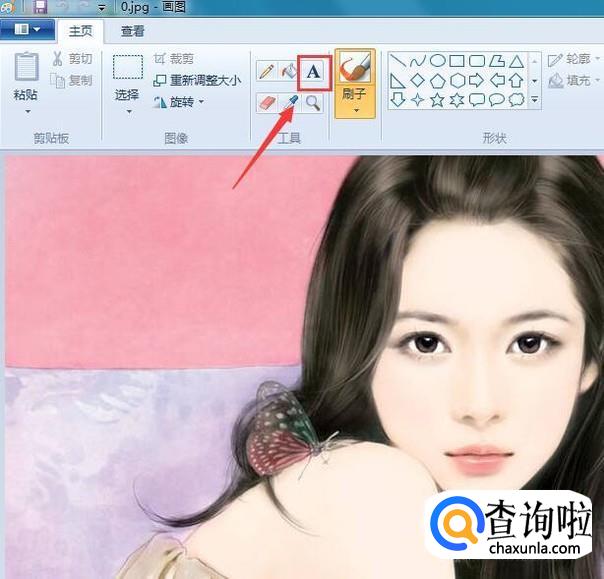The width and height of the screenshot is (604, 579).
Task: Expand the 选择 selection options arrow
Action: point(129,112)
